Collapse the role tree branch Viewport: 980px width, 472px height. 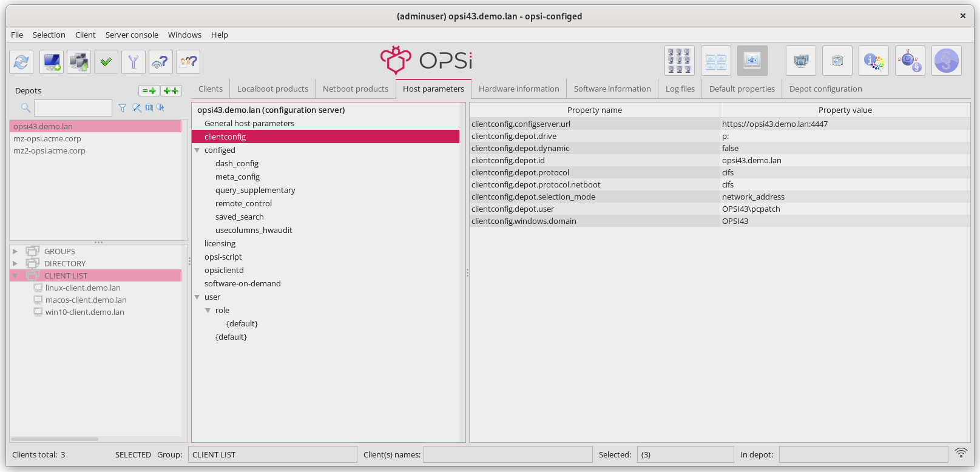208,310
